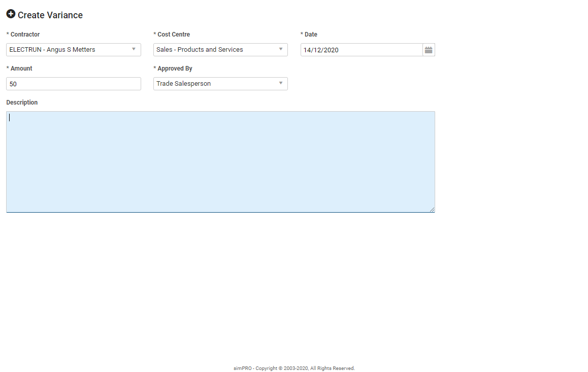Open the Approved By dropdown showing Trade Salesperson
This screenshot has height=372, width=588.
click(220, 83)
